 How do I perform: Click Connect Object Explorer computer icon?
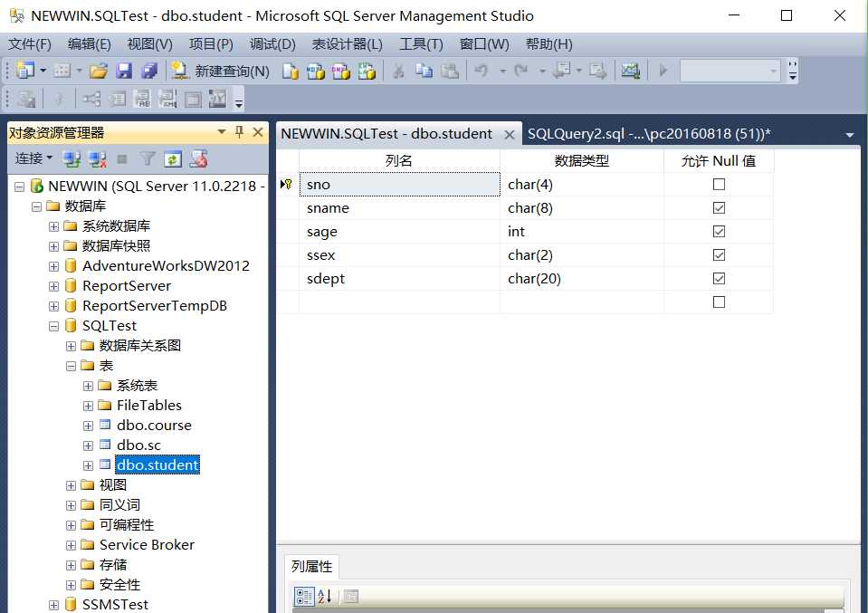[72, 159]
